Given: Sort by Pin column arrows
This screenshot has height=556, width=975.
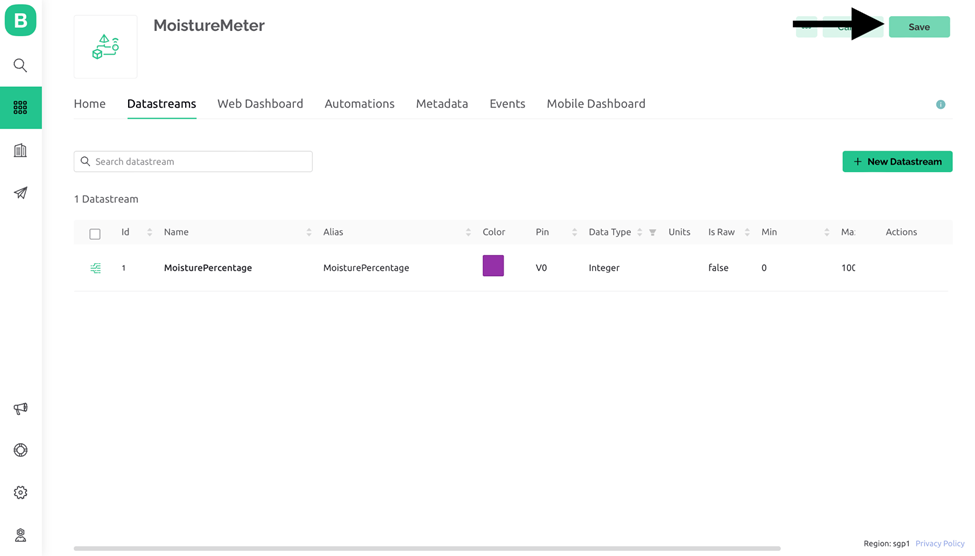Looking at the screenshot, I should (575, 232).
